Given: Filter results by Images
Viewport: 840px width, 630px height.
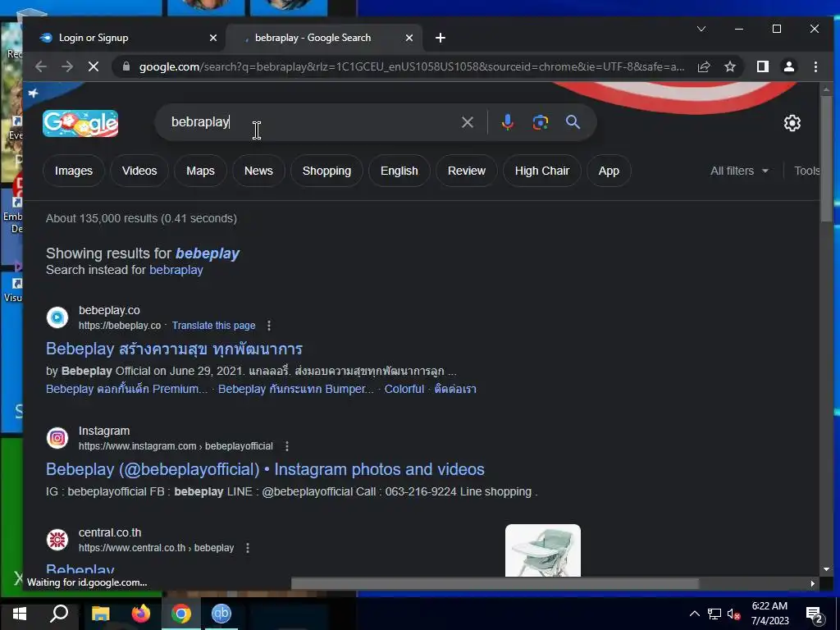Looking at the screenshot, I should 73,171.
